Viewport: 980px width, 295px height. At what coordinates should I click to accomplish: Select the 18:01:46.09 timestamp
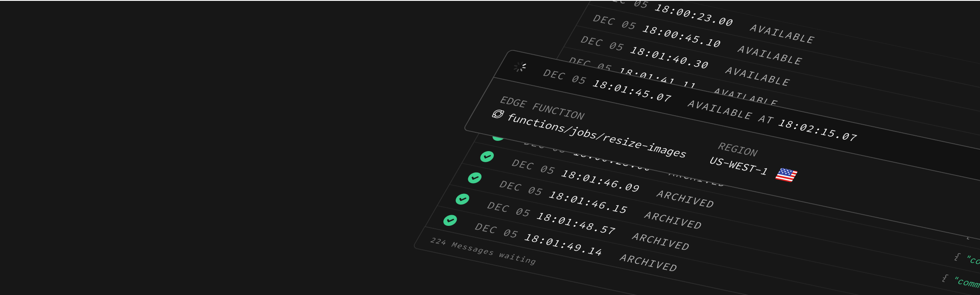click(x=600, y=181)
